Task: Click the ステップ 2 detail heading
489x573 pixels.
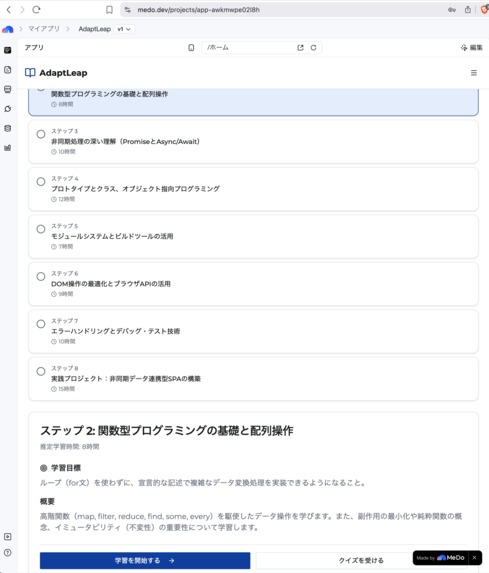Action: click(167, 430)
